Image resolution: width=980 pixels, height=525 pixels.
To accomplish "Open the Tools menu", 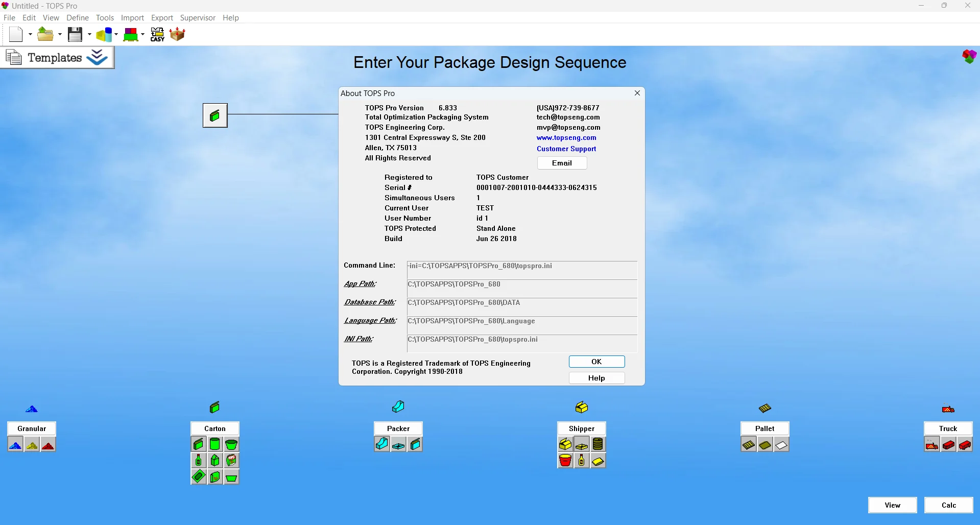I will [105, 17].
